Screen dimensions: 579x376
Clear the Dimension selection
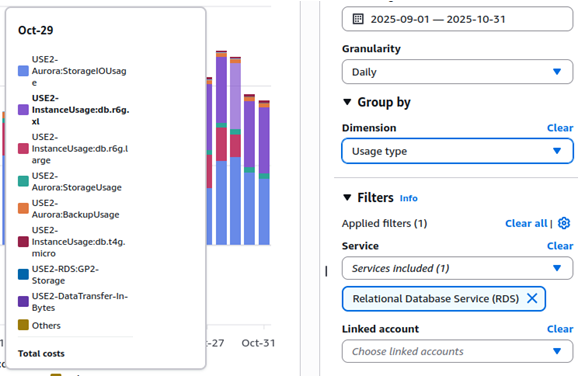(560, 128)
